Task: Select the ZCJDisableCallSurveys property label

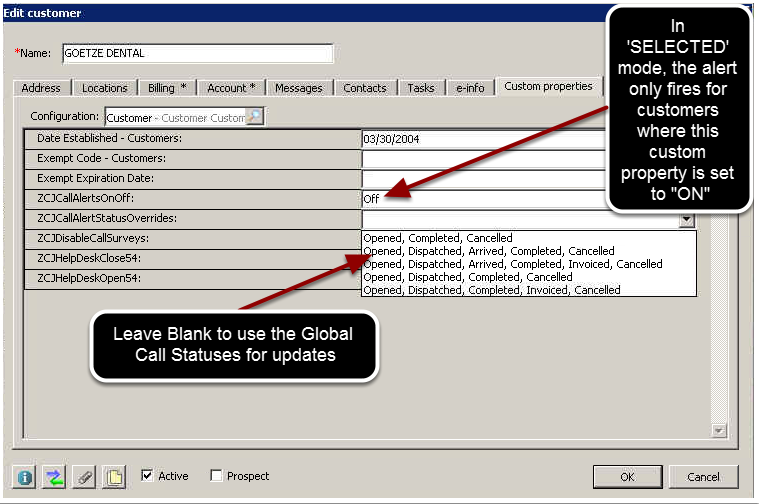Action: (x=93, y=238)
